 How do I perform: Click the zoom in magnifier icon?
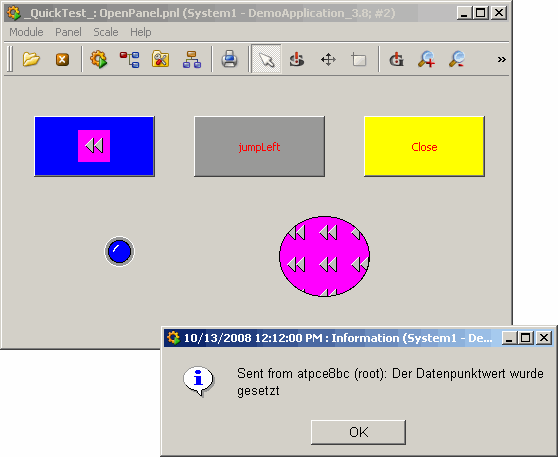(426, 59)
